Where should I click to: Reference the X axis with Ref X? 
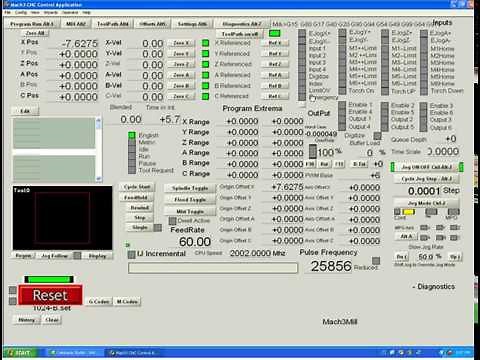(275, 43)
